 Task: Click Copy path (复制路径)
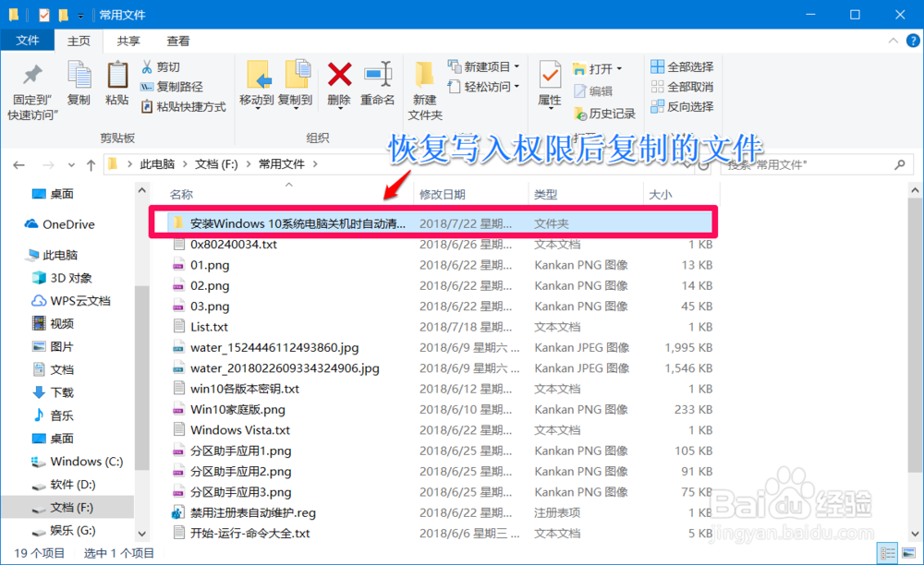point(172,87)
